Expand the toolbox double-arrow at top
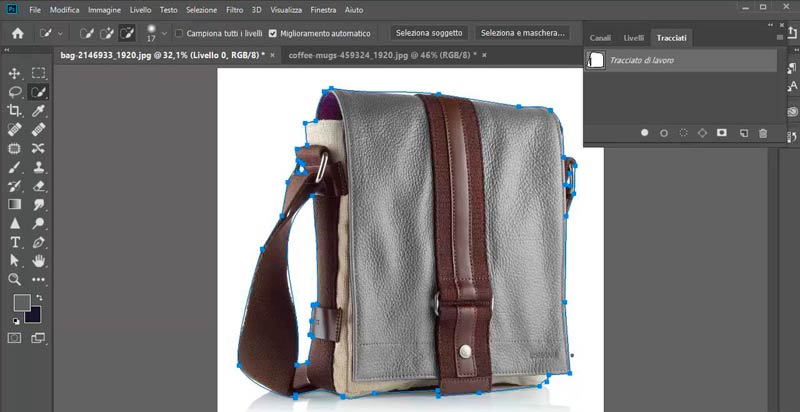The width and height of the screenshot is (800, 412). coord(7,50)
